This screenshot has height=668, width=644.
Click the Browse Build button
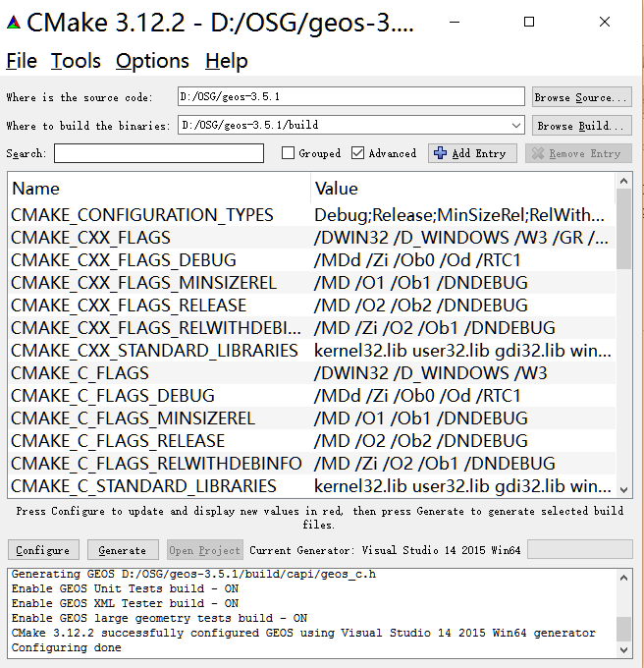click(x=581, y=126)
